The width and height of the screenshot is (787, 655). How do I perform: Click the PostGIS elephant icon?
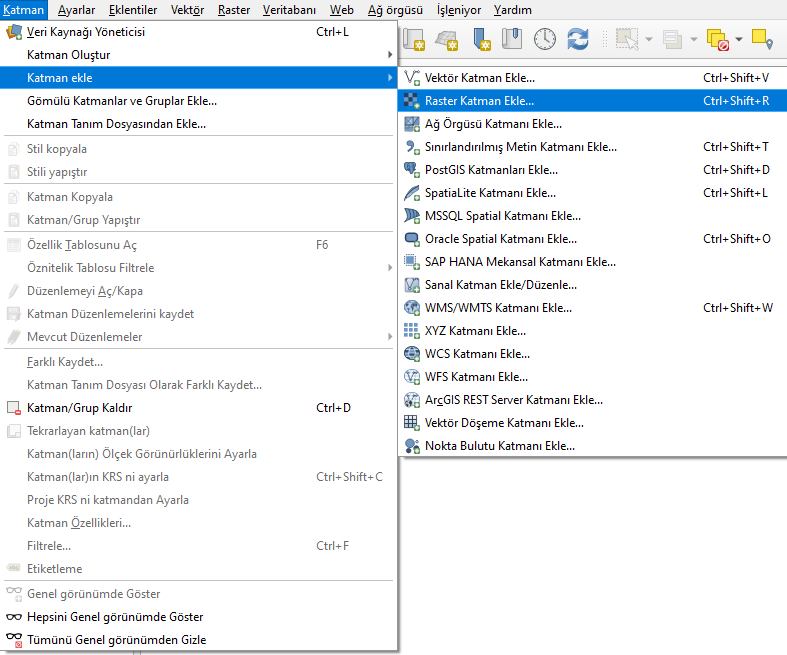[412, 170]
